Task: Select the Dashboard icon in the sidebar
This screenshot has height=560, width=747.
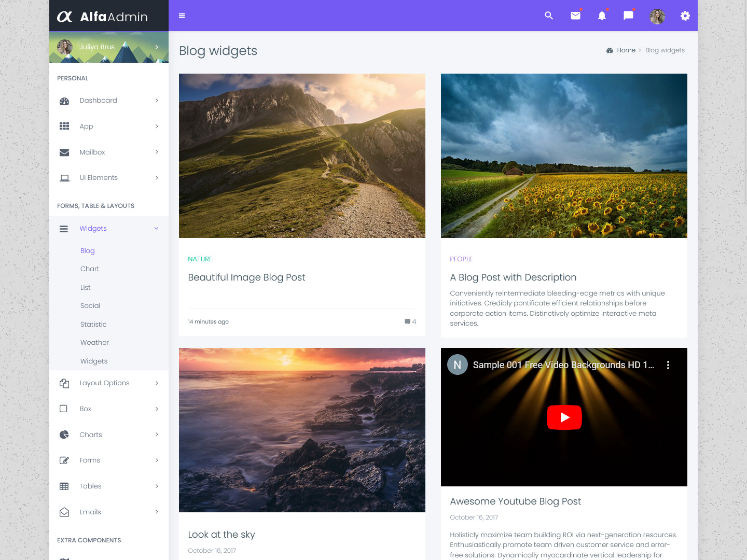Action: 64,101
